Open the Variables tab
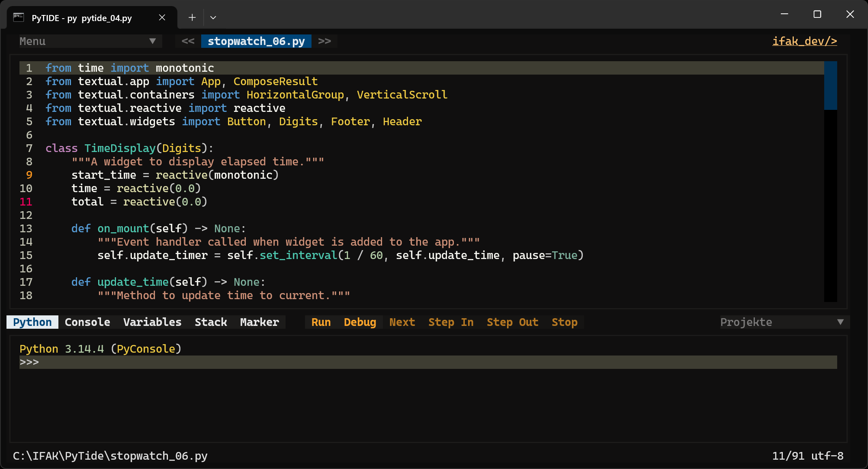The image size is (868, 469). tap(153, 322)
